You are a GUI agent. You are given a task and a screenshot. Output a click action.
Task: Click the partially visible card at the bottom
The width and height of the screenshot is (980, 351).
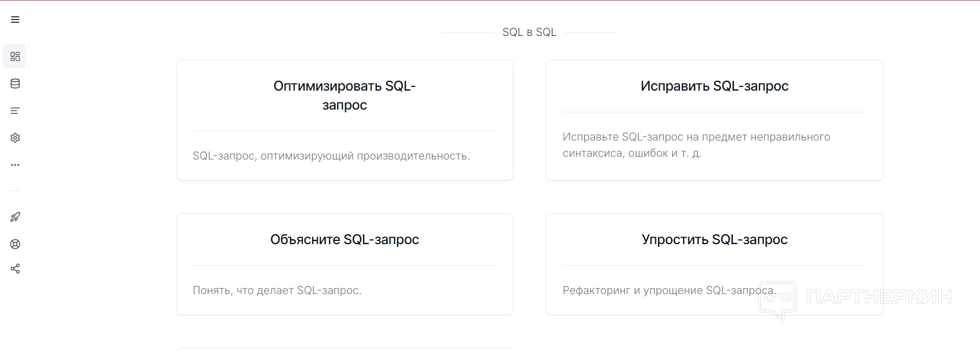[x=344, y=349]
